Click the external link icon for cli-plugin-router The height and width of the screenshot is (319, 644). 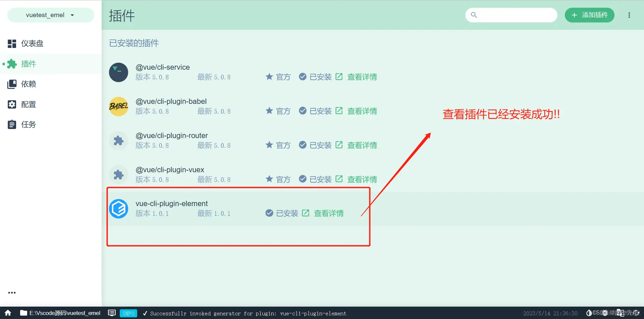(x=339, y=145)
